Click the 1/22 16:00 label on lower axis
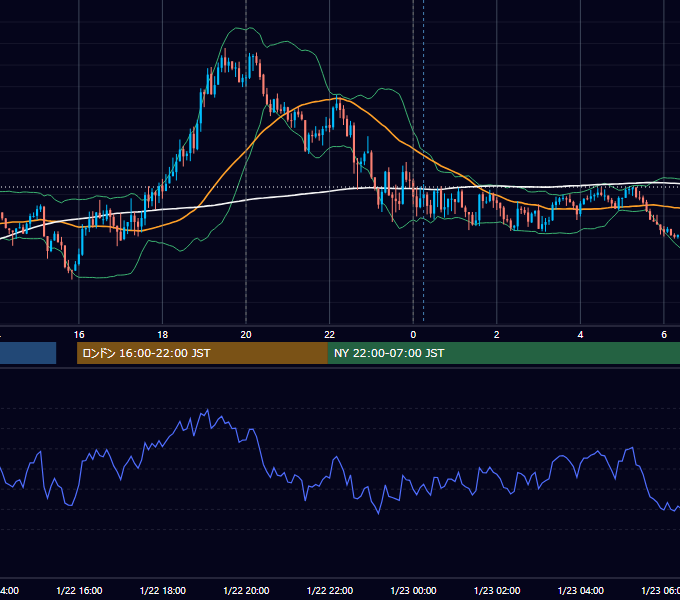Viewport: 680px width, 600px height. pos(79,591)
